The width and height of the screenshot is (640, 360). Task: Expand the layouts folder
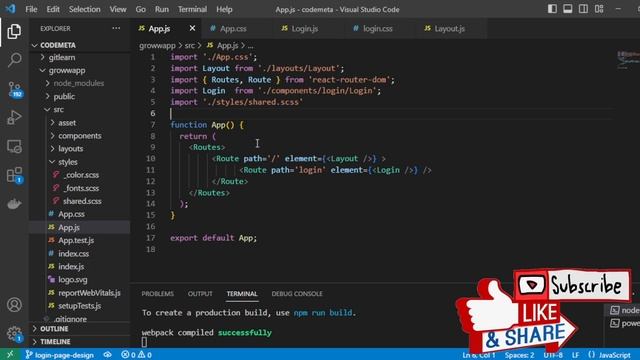tap(80, 149)
